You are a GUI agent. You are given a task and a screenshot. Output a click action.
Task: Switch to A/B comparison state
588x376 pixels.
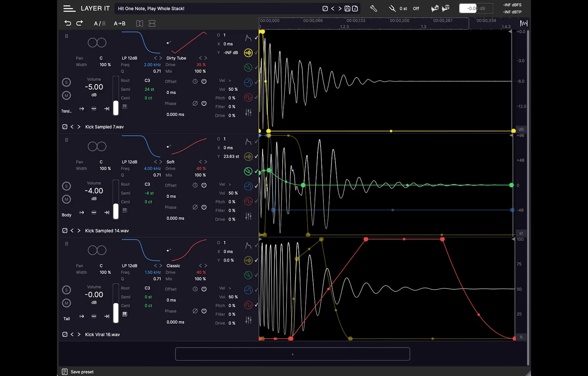(99, 24)
